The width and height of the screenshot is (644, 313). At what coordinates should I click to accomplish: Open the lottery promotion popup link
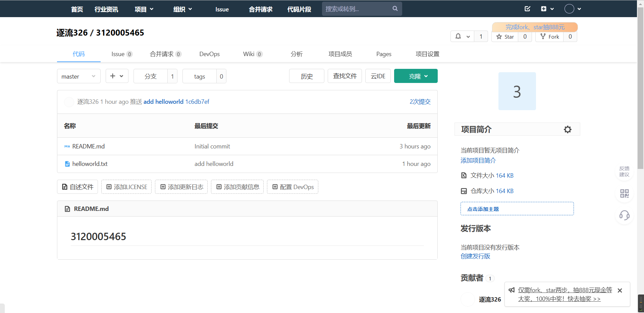(x=565, y=295)
